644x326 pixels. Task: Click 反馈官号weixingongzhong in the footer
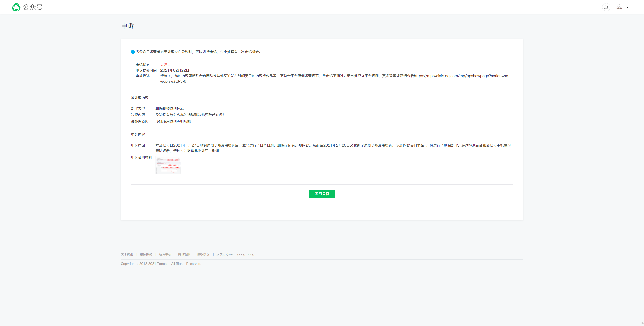[x=235, y=254]
